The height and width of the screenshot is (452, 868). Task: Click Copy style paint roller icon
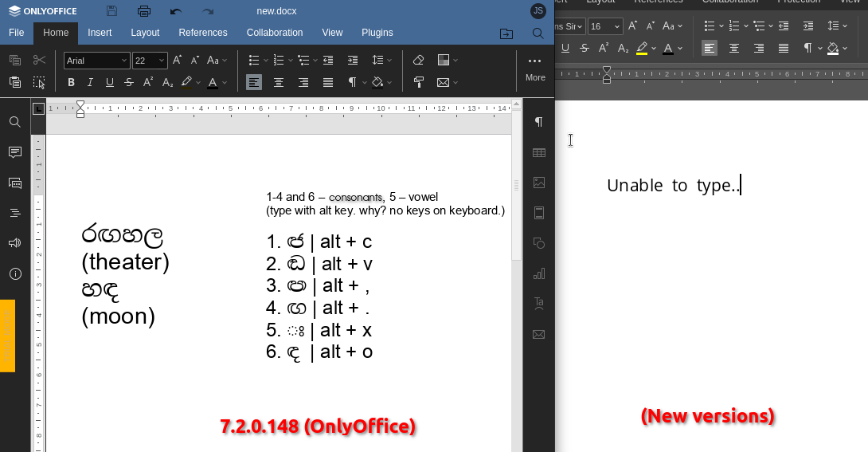coord(419,83)
